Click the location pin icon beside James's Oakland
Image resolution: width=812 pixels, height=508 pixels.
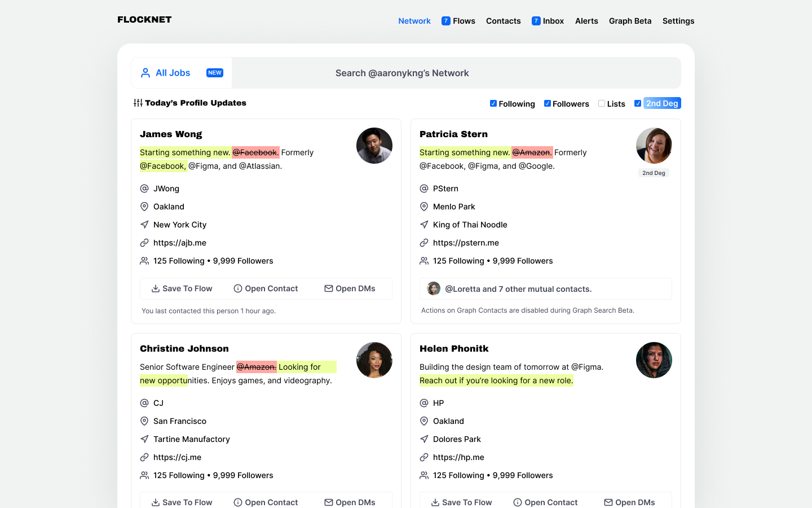144,207
